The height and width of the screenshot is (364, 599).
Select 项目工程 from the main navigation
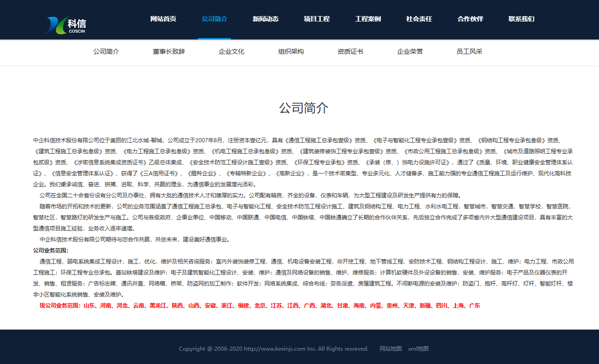[317, 19]
